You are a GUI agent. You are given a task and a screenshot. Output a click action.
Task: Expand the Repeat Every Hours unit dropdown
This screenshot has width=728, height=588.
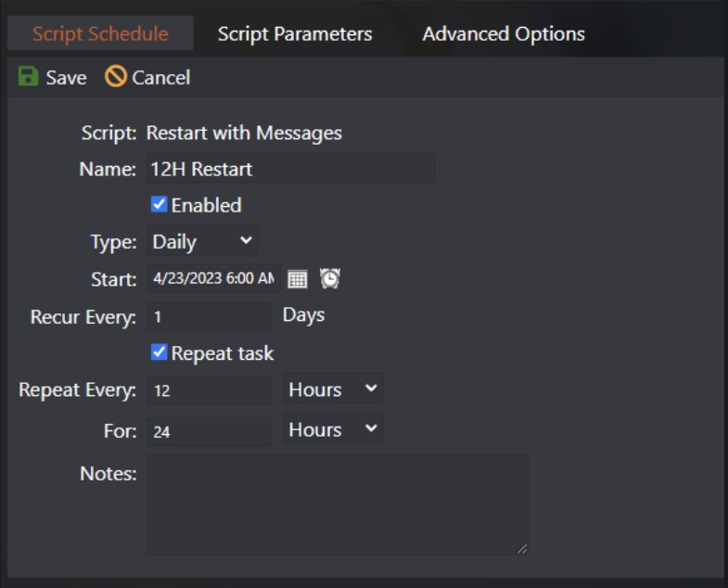pos(332,390)
